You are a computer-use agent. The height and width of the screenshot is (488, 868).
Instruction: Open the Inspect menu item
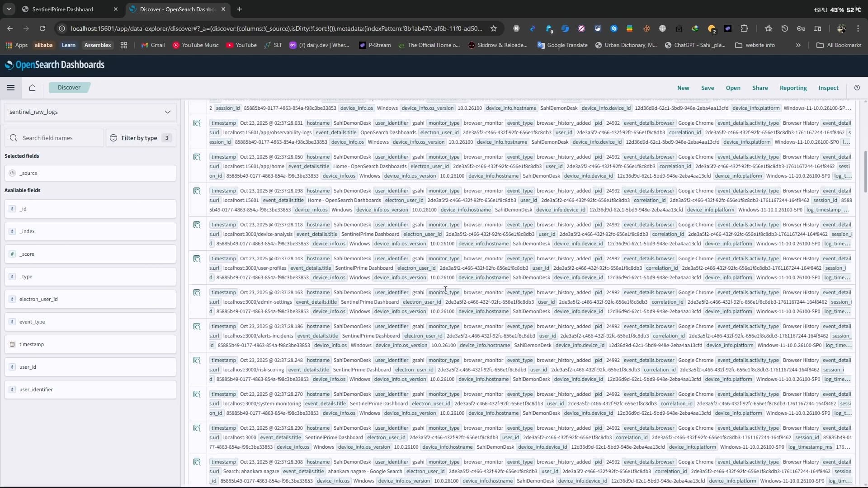pyautogui.click(x=828, y=88)
